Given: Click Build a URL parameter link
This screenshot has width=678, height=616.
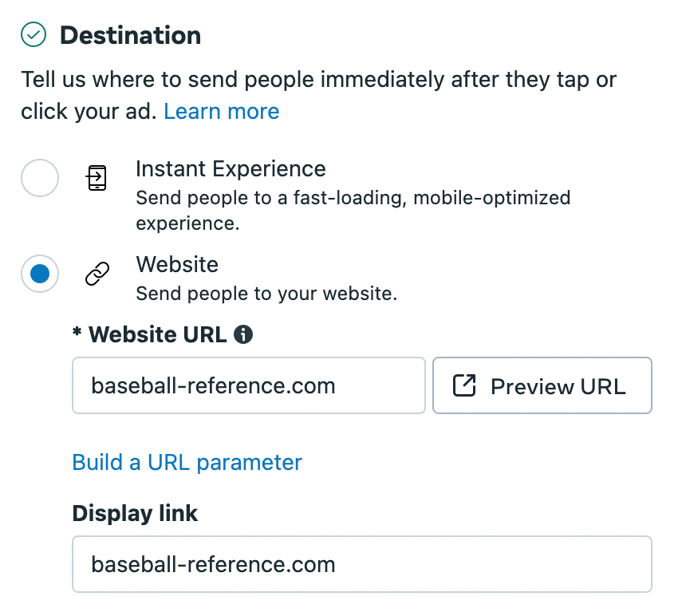Looking at the screenshot, I should click(x=187, y=462).
